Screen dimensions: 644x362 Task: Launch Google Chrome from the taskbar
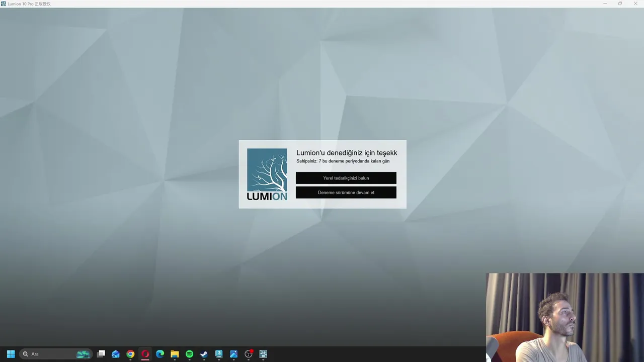click(x=130, y=354)
